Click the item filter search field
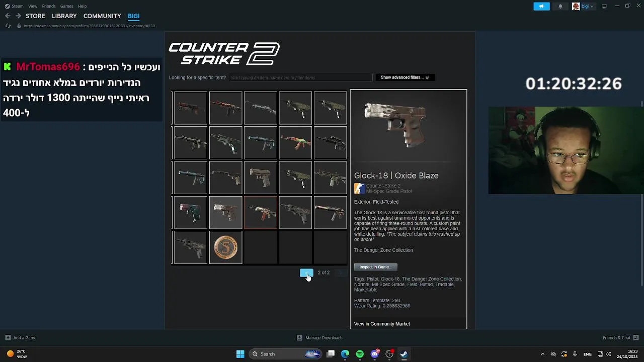This screenshot has height=362, width=644. coord(300,77)
